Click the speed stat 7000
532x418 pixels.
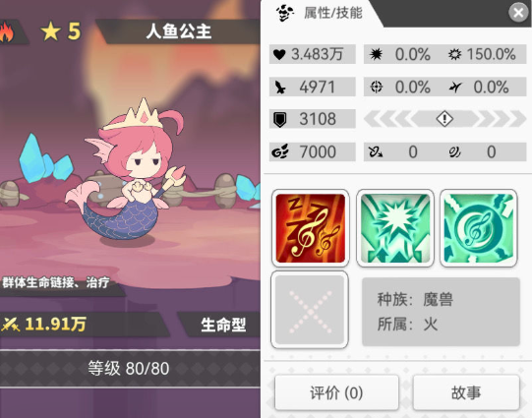(x=313, y=151)
